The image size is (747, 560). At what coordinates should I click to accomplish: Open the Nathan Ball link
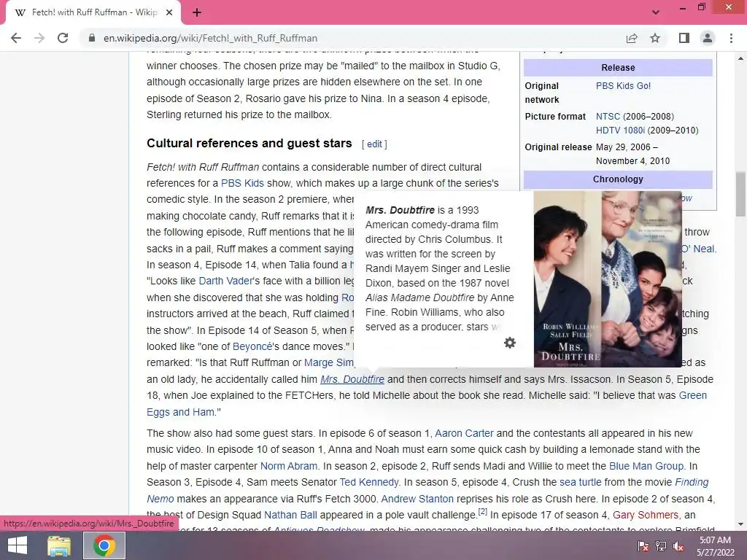pyautogui.click(x=290, y=516)
